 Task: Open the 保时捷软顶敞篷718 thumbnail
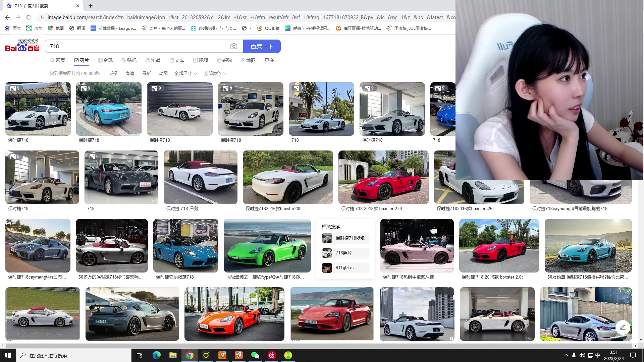click(x=186, y=246)
